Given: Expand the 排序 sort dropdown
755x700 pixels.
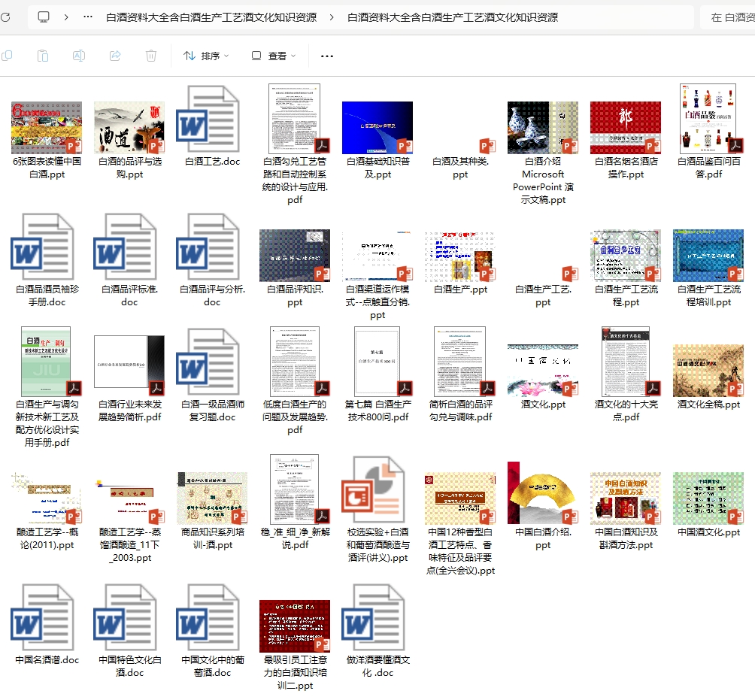Looking at the screenshot, I should [206, 56].
